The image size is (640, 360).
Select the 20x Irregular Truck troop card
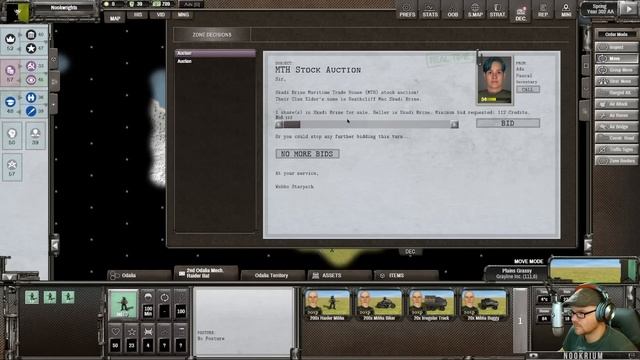click(x=431, y=305)
